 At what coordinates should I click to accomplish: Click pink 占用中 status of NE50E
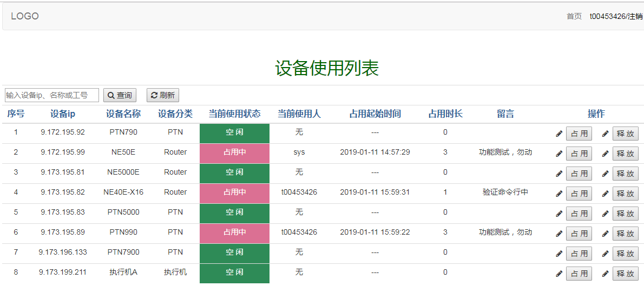point(234,154)
